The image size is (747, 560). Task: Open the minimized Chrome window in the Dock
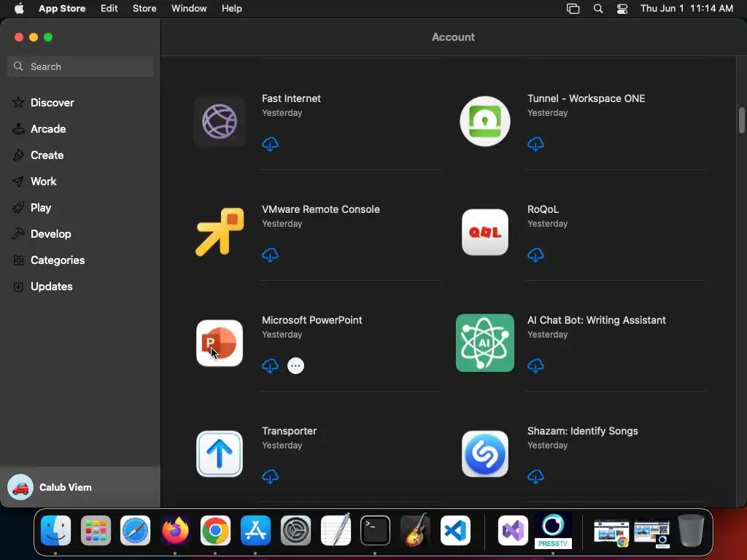pyautogui.click(x=611, y=533)
